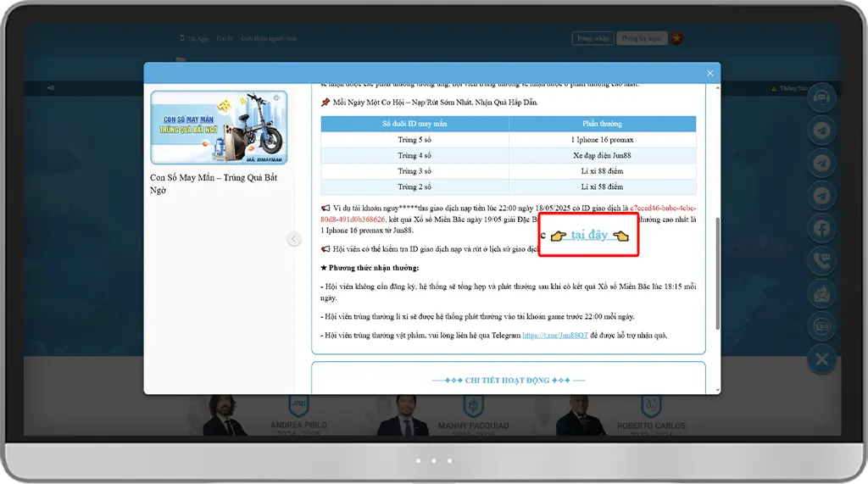Click the Phần thưởng column header

tap(603, 124)
